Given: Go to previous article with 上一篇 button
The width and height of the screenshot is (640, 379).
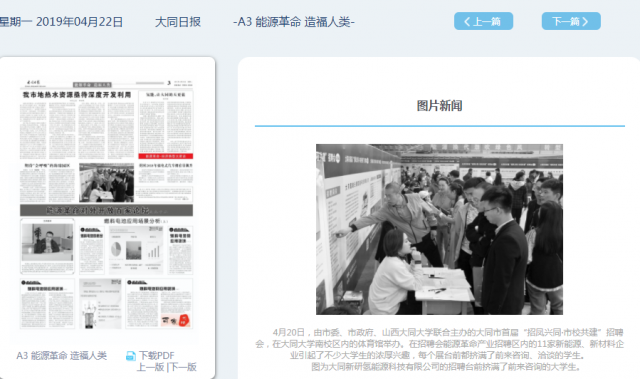Looking at the screenshot, I should pyautogui.click(x=483, y=21).
